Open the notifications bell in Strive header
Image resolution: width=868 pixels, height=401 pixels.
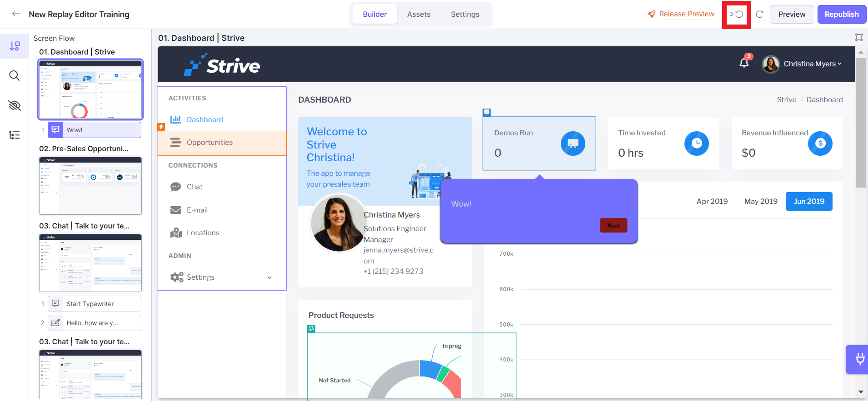tap(744, 63)
